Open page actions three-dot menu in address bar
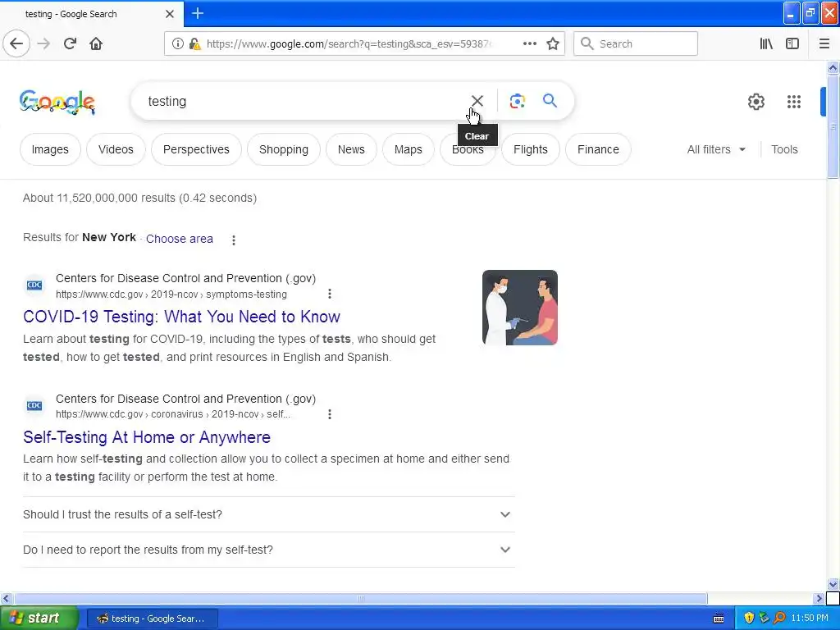Viewport: 840px width, 630px height. pos(529,43)
